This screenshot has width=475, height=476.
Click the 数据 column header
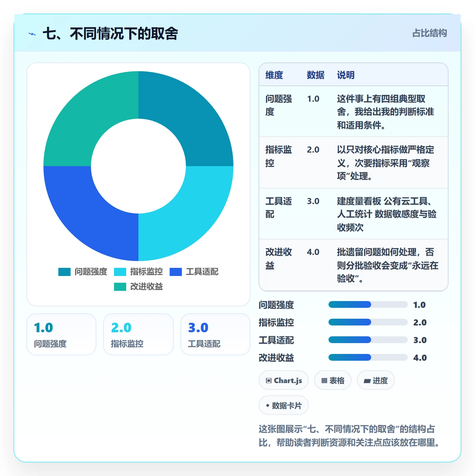(x=316, y=75)
